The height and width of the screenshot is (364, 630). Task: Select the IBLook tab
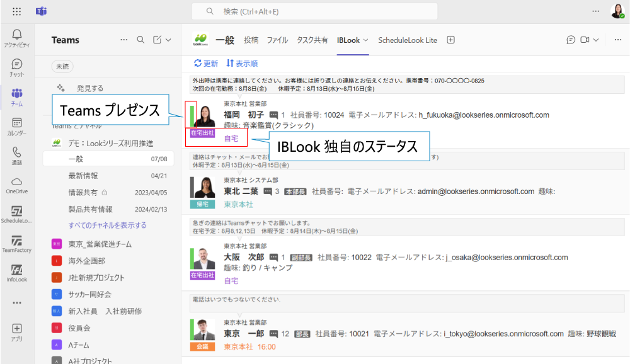tap(348, 40)
